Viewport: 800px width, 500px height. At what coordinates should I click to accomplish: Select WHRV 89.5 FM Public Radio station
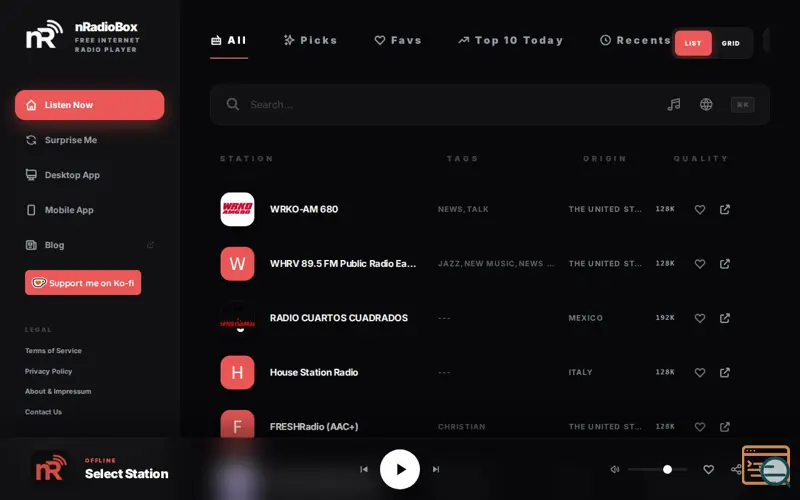coord(343,264)
